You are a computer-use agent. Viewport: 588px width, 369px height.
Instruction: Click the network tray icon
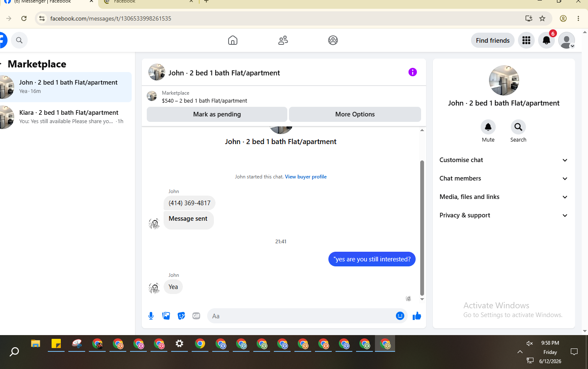pos(530,361)
